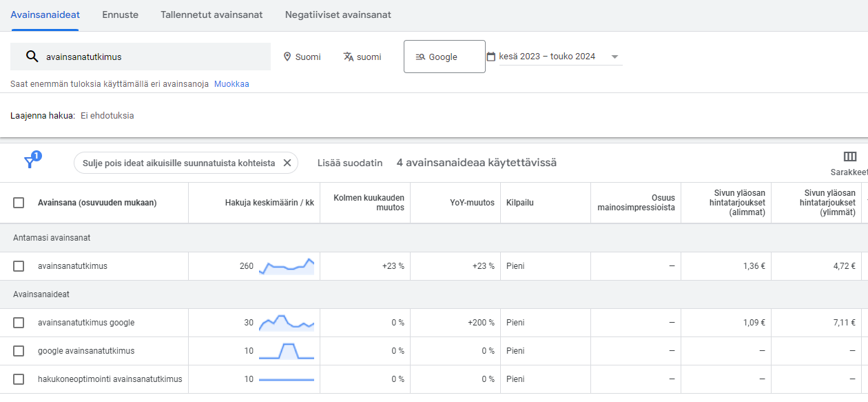The height and width of the screenshot is (402, 868).
Task: Tick the select-all checkbox in table header
Action: (19, 203)
